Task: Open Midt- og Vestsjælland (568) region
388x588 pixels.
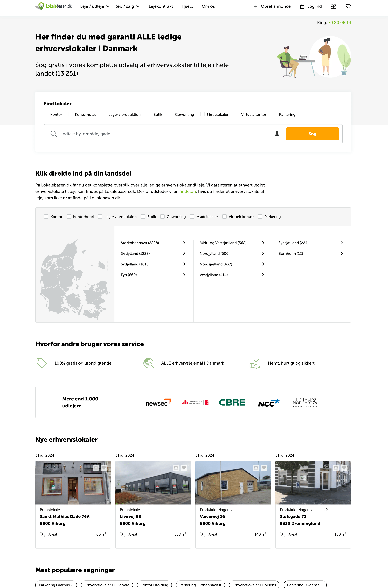Action: [x=232, y=243]
